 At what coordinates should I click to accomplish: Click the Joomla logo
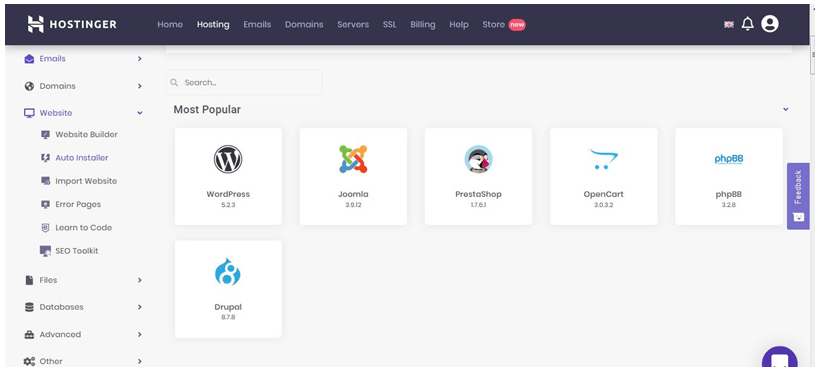coord(353,159)
